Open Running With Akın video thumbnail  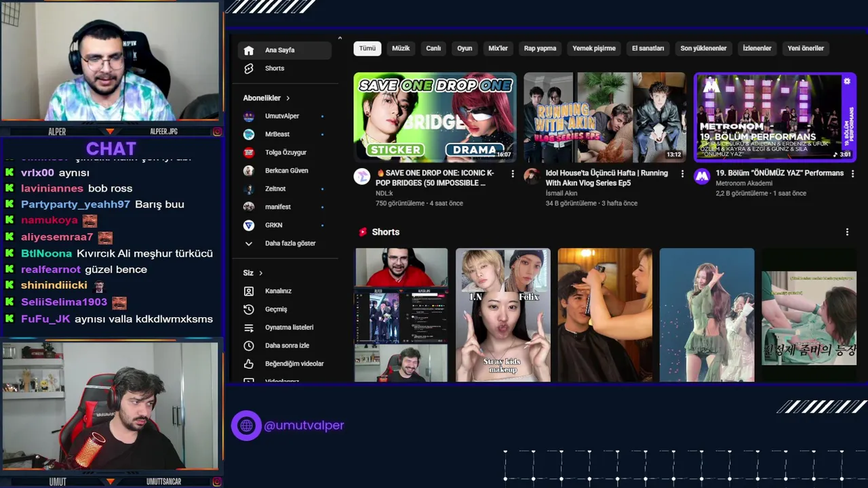604,117
